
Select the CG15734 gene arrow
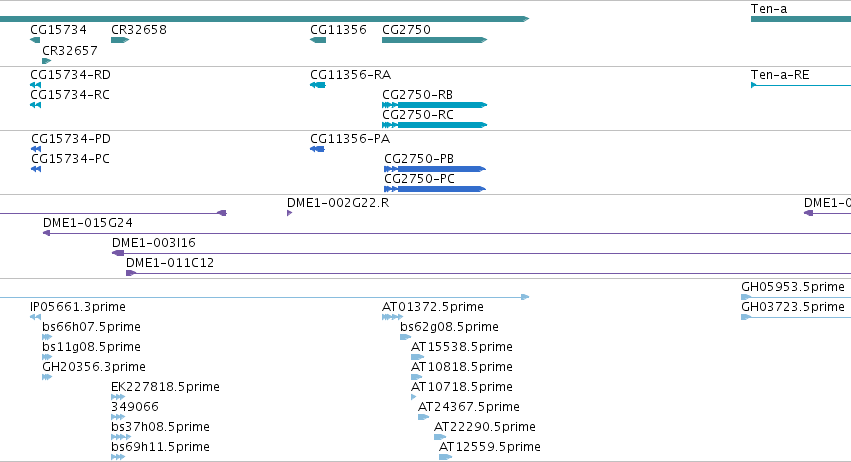(x=35, y=40)
